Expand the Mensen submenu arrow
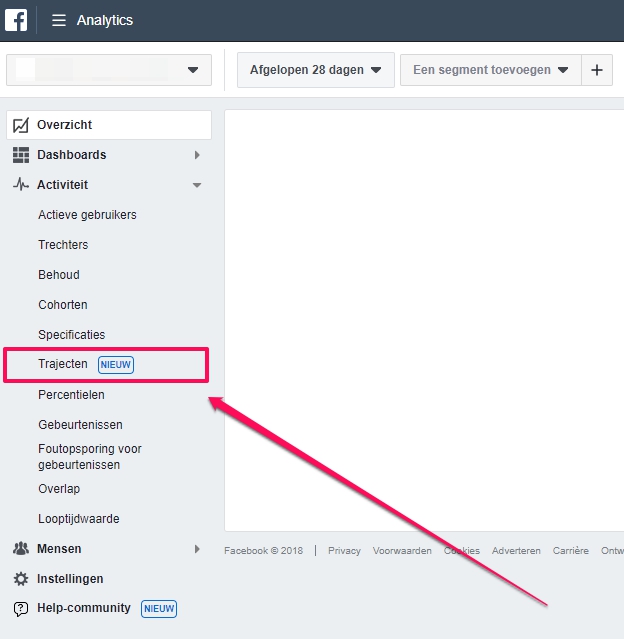The height and width of the screenshot is (639, 624). click(197, 549)
